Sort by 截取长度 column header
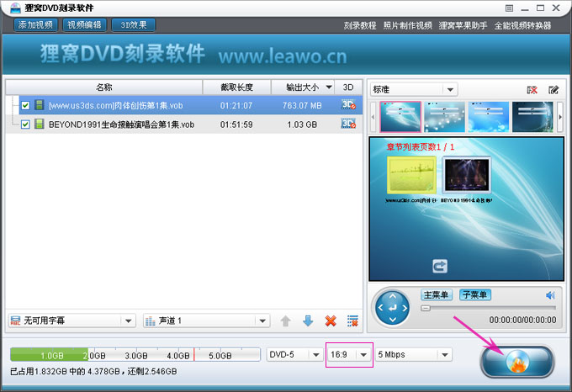This screenshot has width=572, height=392. 236,87
